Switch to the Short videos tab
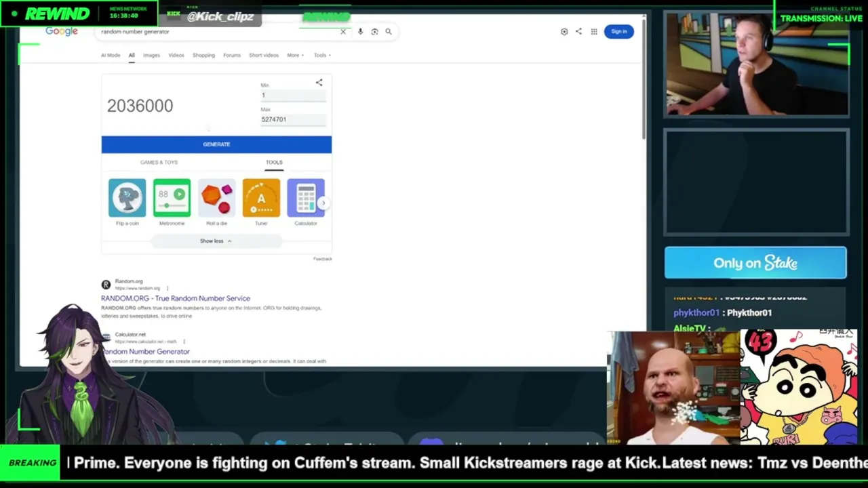Viewport: 868px width, 488px height. (264, 56)
